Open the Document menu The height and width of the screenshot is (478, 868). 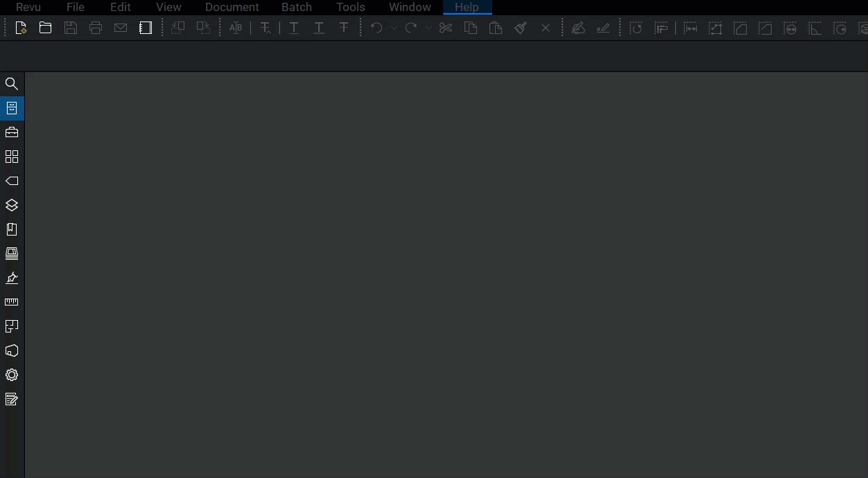pyautogui.click(x=232, y=7)
